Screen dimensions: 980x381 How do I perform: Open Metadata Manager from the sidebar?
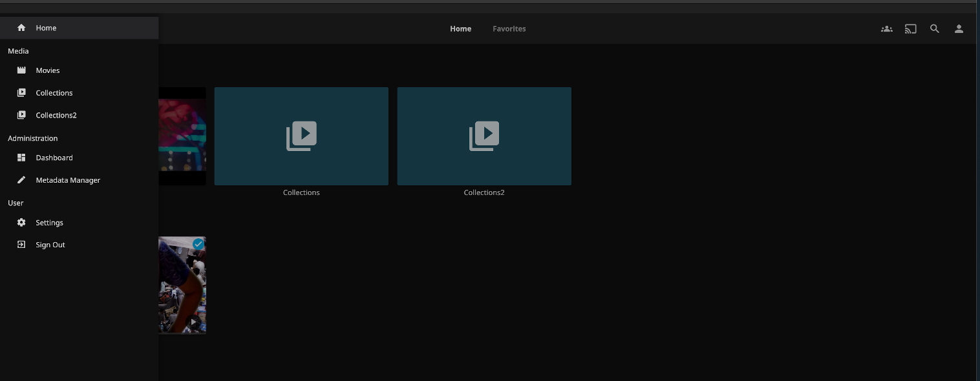(79, 180)
